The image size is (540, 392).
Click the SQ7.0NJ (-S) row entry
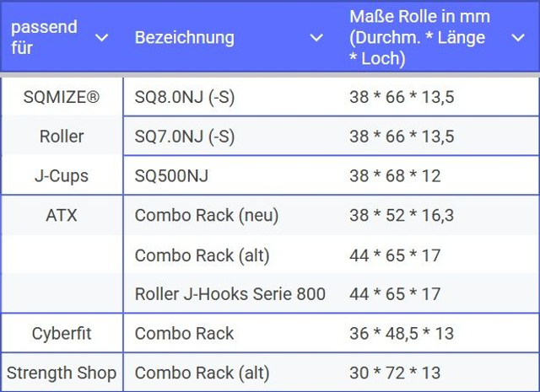(x=185, y=137)
